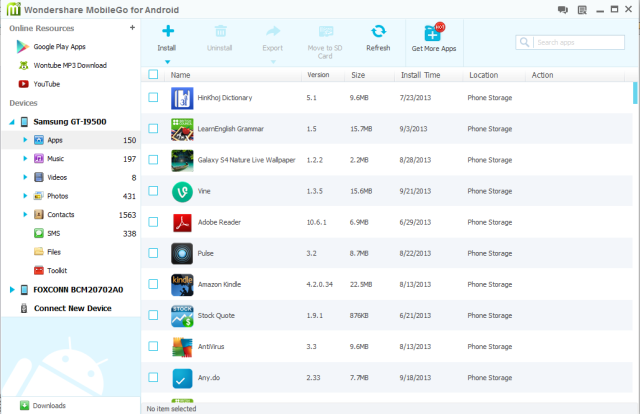Open the menu list icon in title bar
This screenshot has height=414, width=640.
[x=582, y=10]
